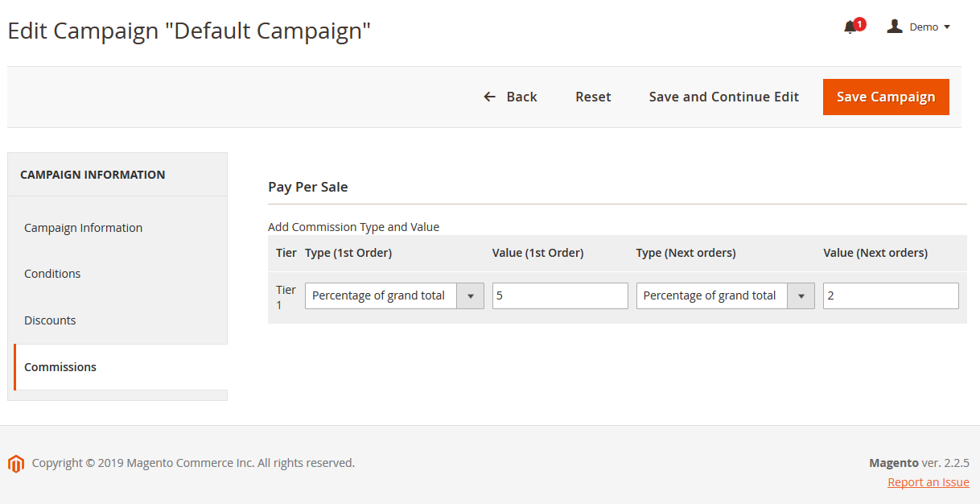Open the Type (Next orders) dropdown
Screen dimensions: 980x504
click(725, 295)
